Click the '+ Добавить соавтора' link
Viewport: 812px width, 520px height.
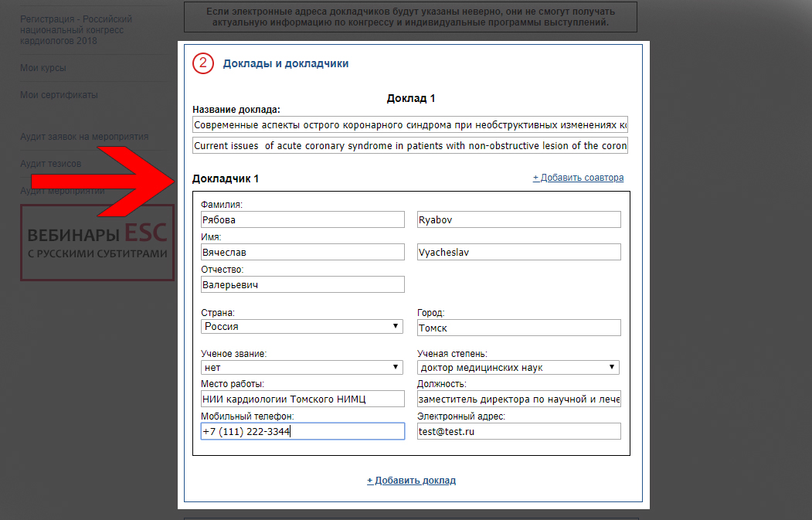point(578,178)
